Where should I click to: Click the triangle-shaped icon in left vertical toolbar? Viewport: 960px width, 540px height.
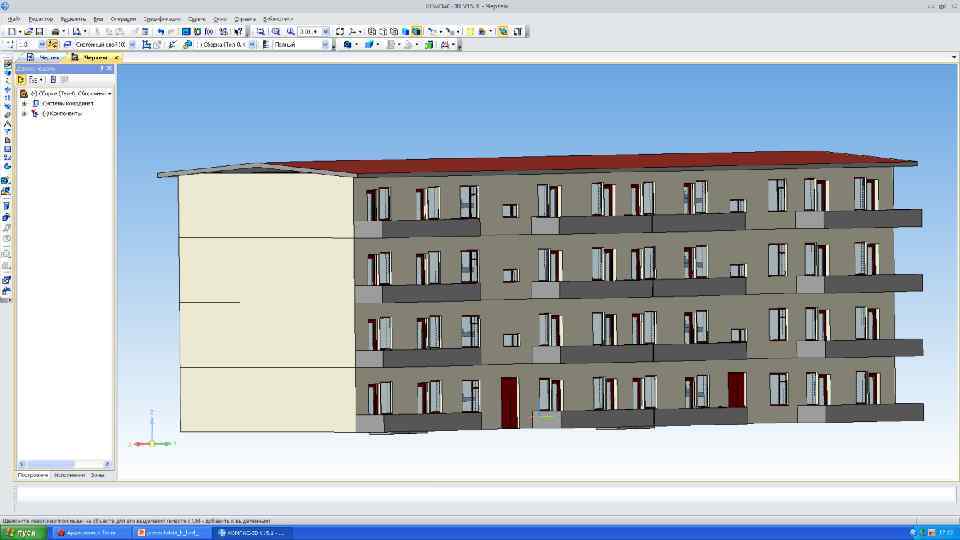pos(7,123)
